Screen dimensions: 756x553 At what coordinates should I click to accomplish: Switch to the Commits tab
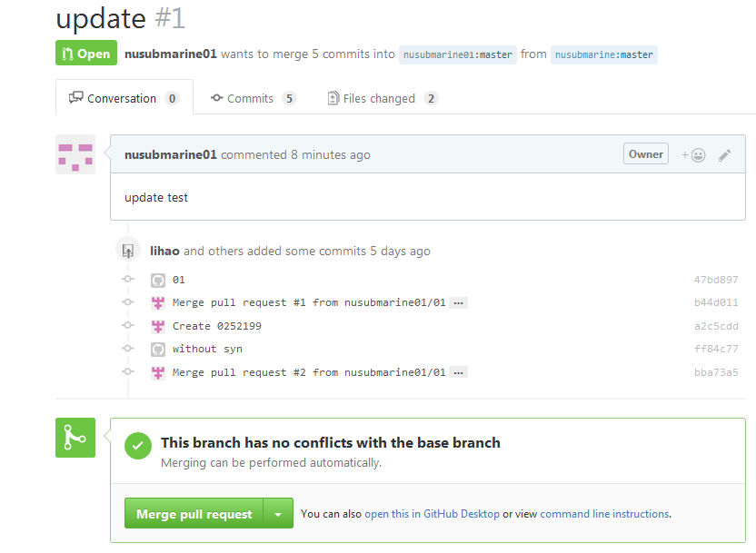(253, 97)
